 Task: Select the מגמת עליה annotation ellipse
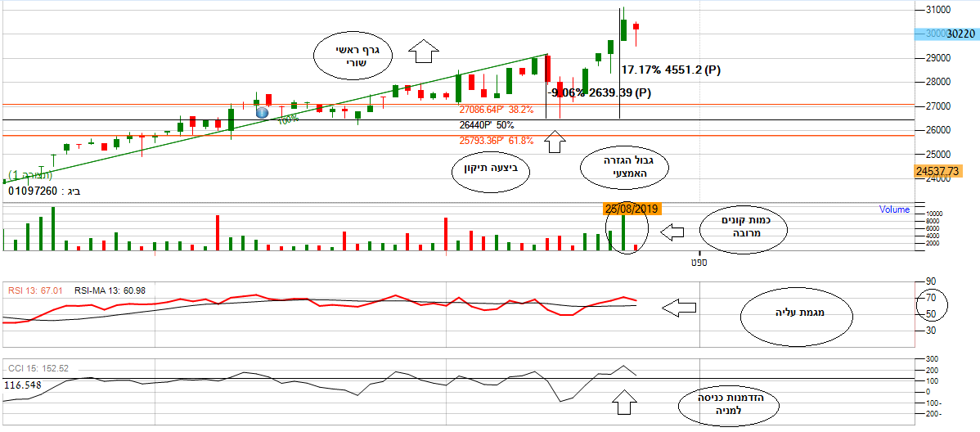(x=795, y=313)
